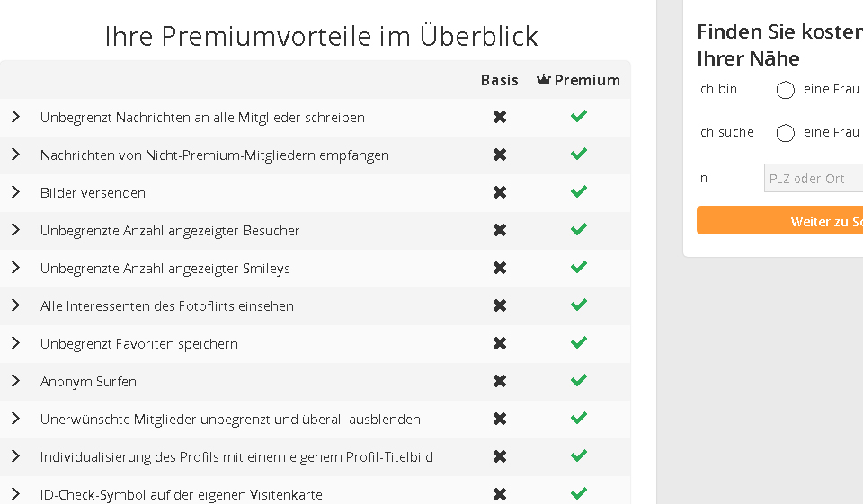This screenshot has height=504, width=863.
Task: Click black X for Unbegrenzt Nachrichten schreiben row
Action: [x=500, y=117]
